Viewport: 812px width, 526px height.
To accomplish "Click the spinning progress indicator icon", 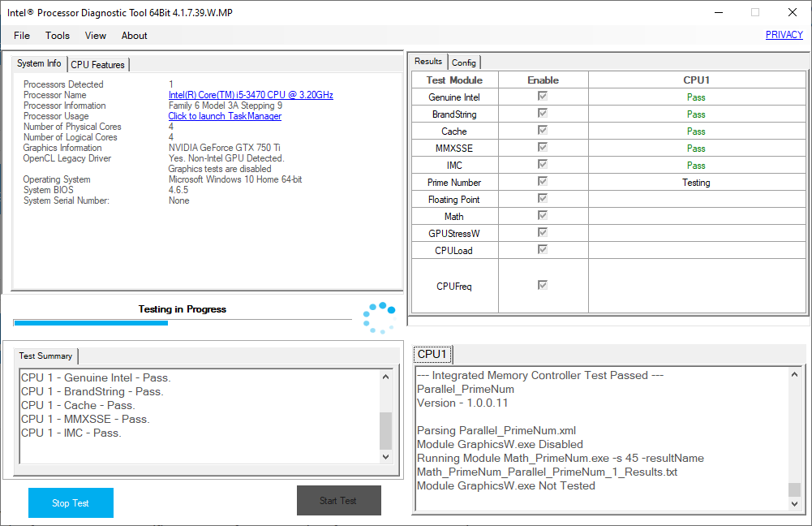I will (x=379, y=317).
